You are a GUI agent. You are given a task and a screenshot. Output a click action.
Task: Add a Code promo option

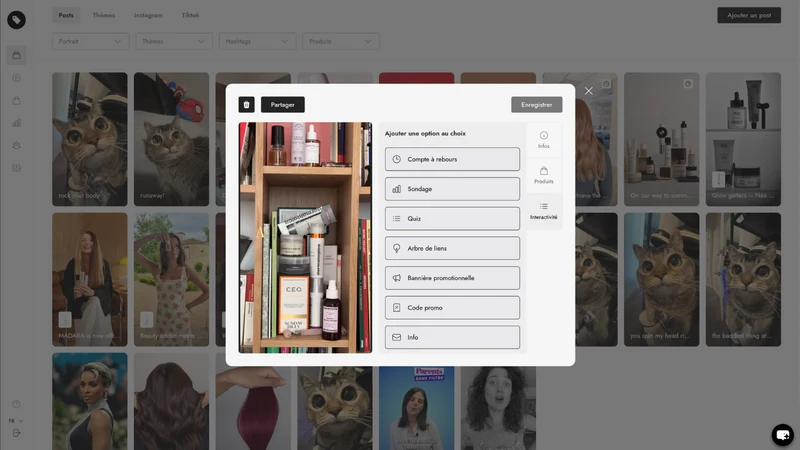(453, 308)
